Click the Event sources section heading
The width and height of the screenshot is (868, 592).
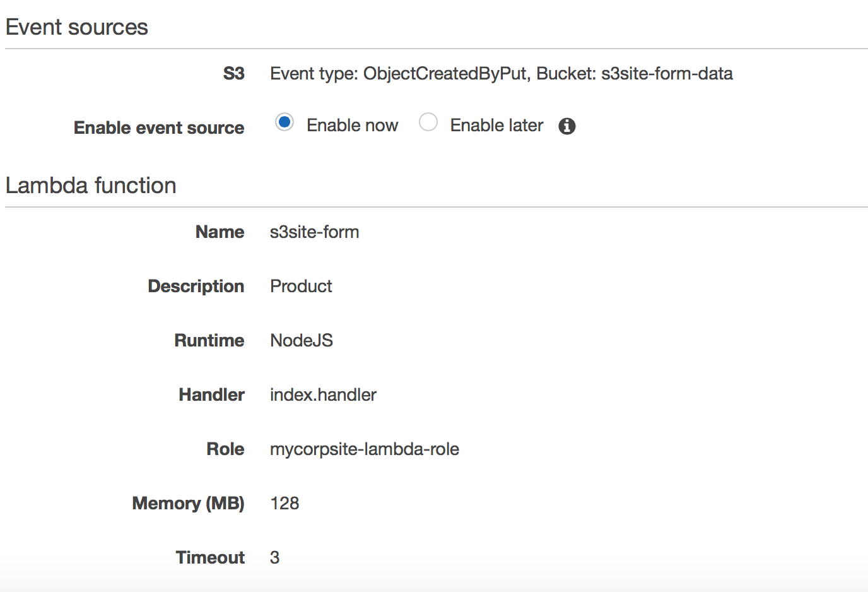(77, 27)
